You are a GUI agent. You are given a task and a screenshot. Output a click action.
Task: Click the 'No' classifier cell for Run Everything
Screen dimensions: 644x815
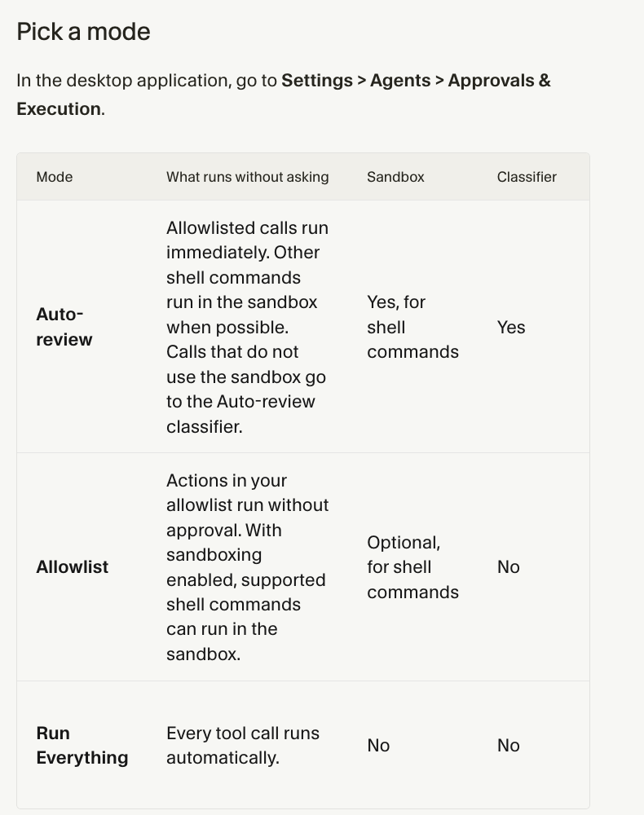click(x=509, y=746)
